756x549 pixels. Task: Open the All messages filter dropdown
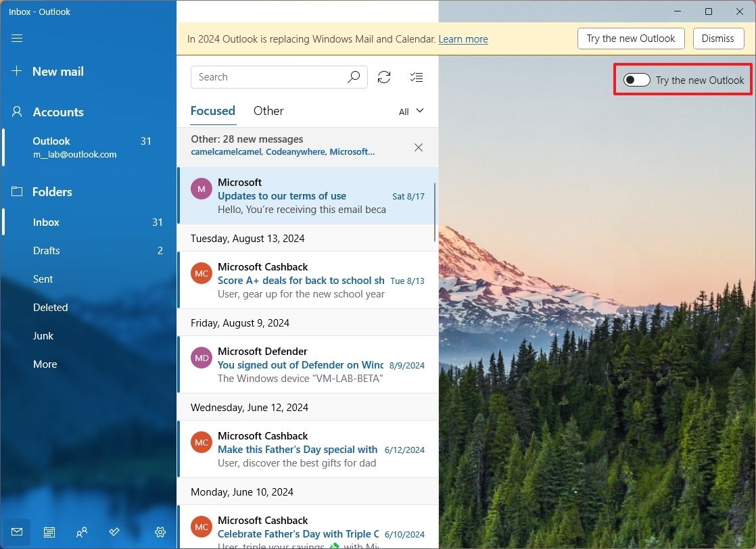[x=411, y=111]
